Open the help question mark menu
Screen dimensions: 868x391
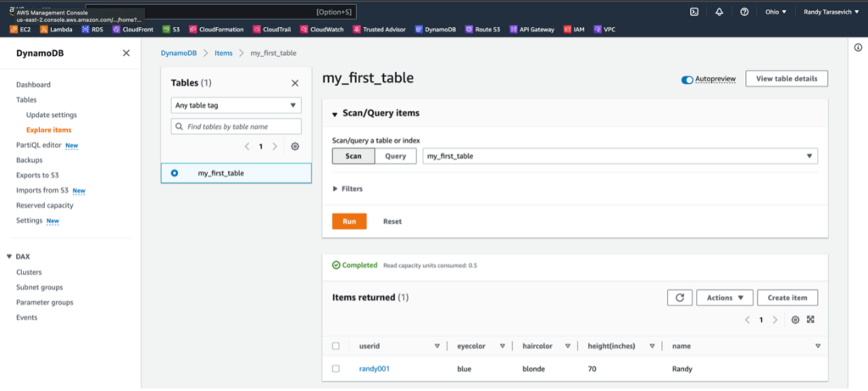[744, 12]
